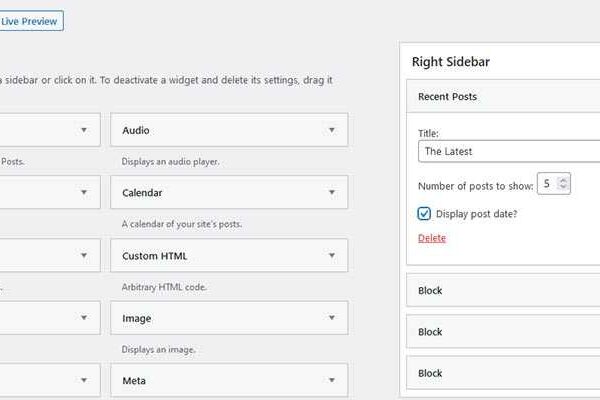
Task: Expand the Calendar widget dropdown arrow
Action: pos(331,193)
